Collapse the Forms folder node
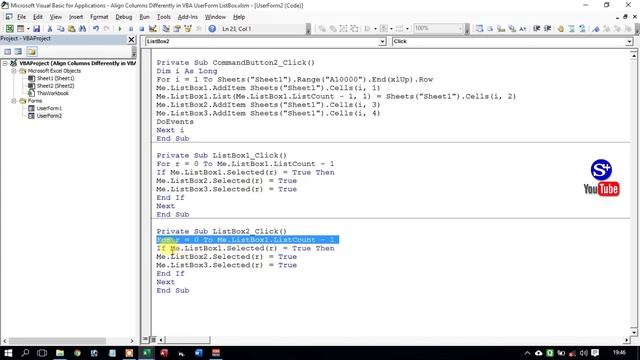 tap(13, 100)
